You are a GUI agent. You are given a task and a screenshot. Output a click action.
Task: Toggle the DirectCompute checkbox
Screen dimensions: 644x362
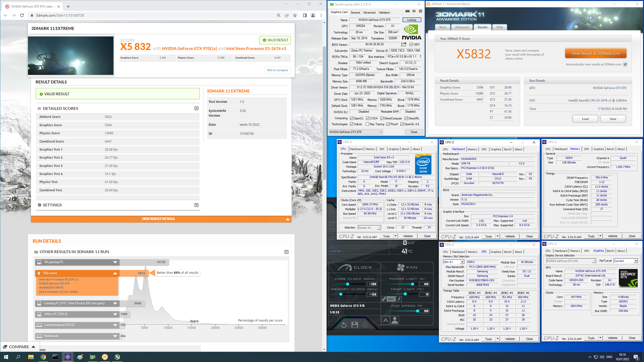[x=382, y=118]
